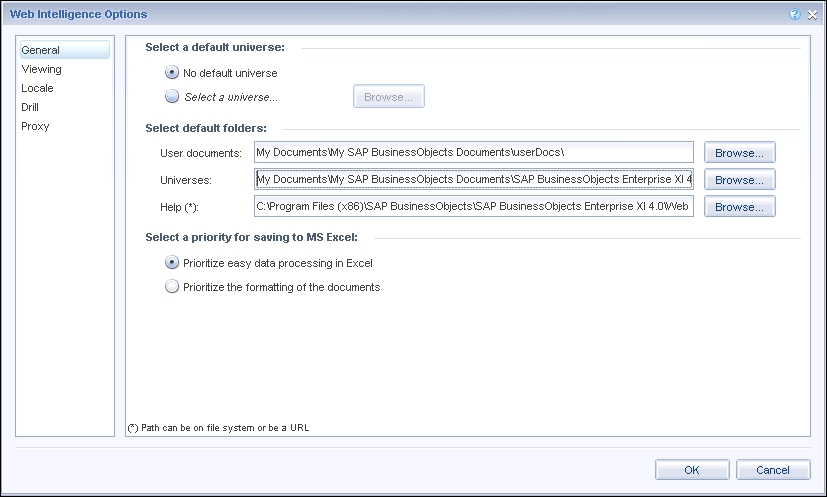Browse for the Universes folder
This screenshot has height=497, width=827.
tap(739, 180)
